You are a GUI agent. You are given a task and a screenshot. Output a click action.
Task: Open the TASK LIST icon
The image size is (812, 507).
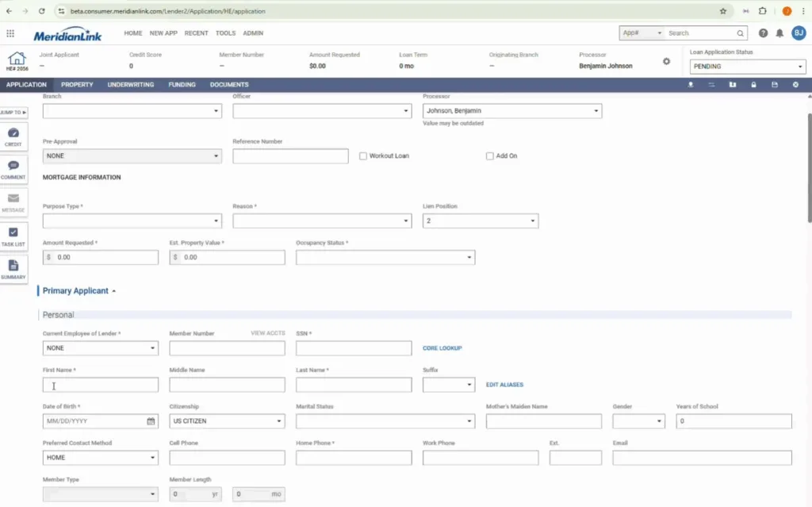[13, 232]
